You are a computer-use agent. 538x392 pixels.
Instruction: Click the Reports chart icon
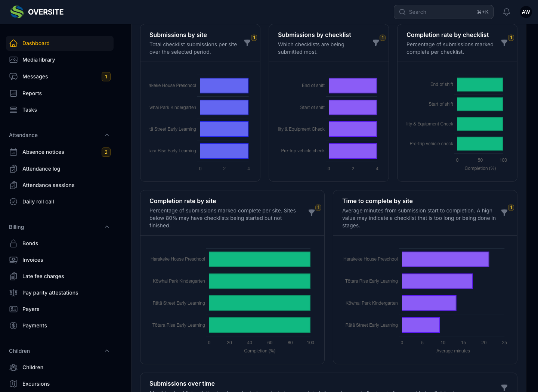[13, 93]
